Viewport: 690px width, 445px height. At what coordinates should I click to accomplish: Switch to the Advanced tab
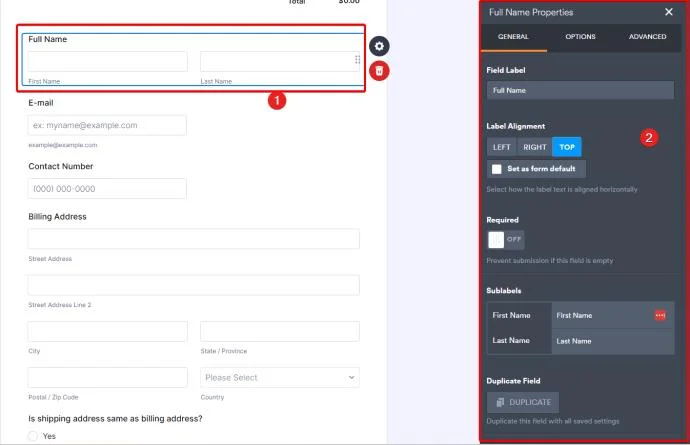(647, 37)
